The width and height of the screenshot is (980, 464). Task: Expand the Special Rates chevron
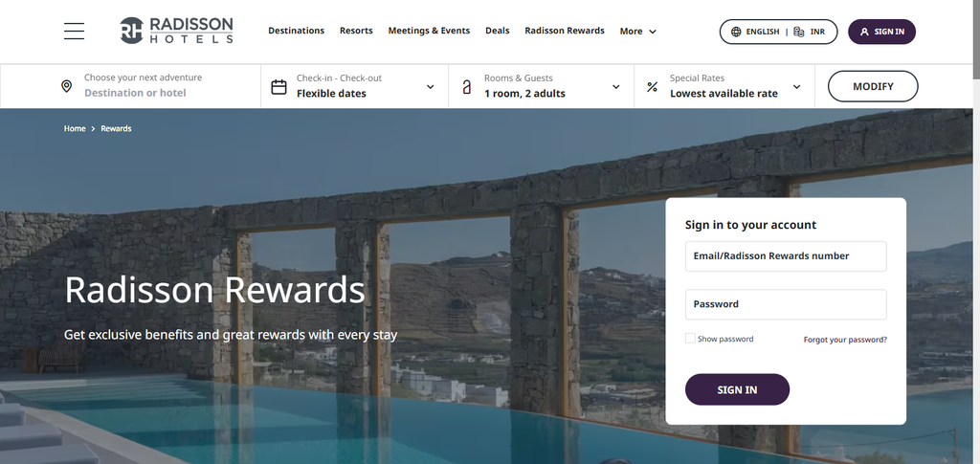pos(796,87)
